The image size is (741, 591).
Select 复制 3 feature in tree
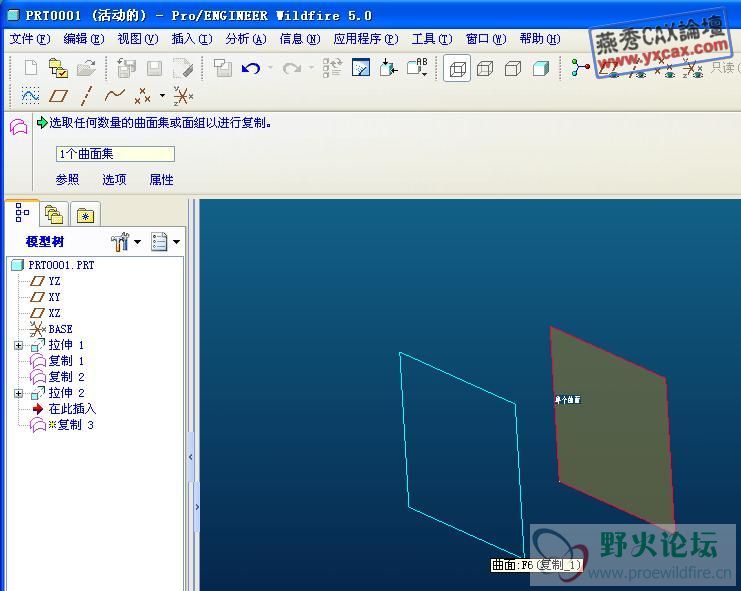(x=62, y=425)
